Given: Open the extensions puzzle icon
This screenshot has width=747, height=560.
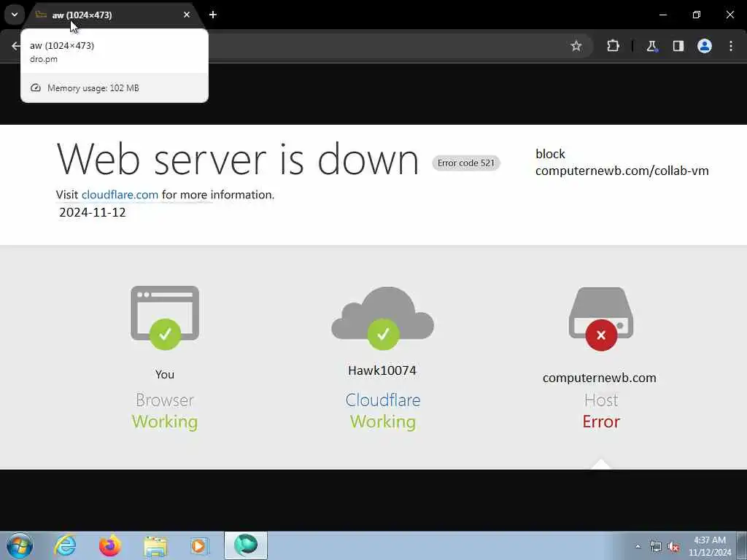Looking at the screenshot, I should click(x=613, y=46).
